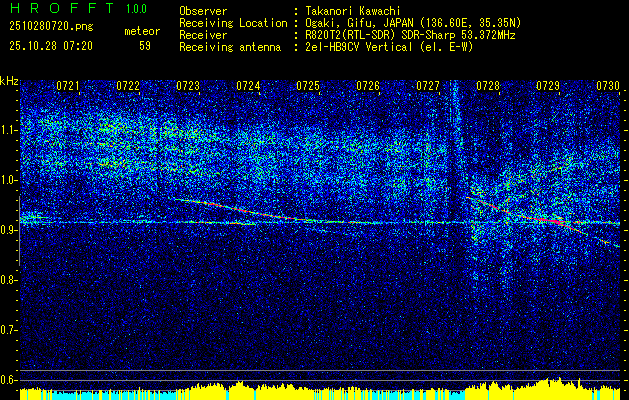629x400 pixels.
Task: Click the Receiving Location label
Action: (233, 23)
